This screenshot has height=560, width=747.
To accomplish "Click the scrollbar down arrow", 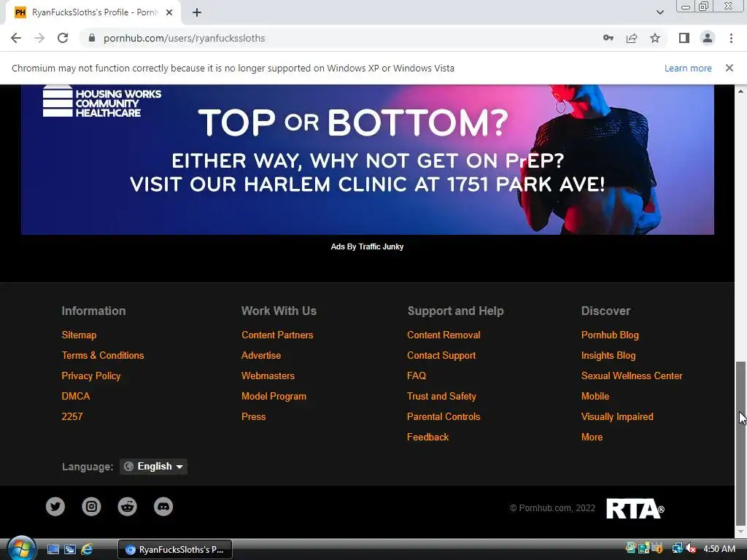I will [x=740, y=532].
